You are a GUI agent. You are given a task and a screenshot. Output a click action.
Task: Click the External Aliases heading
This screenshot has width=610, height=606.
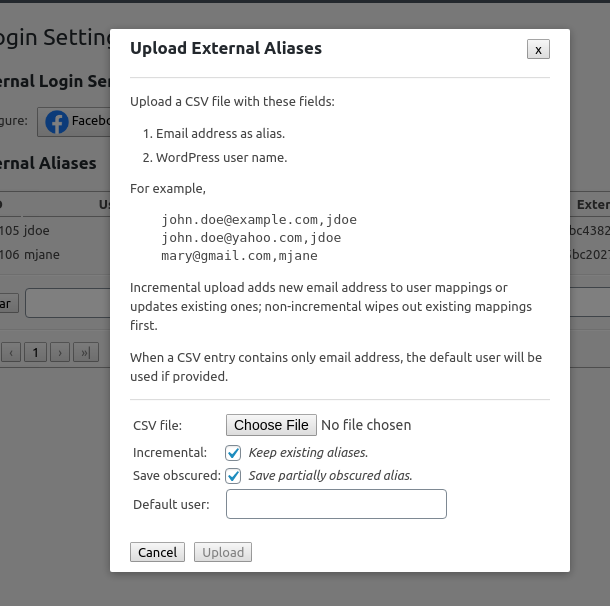coord(50,163)
